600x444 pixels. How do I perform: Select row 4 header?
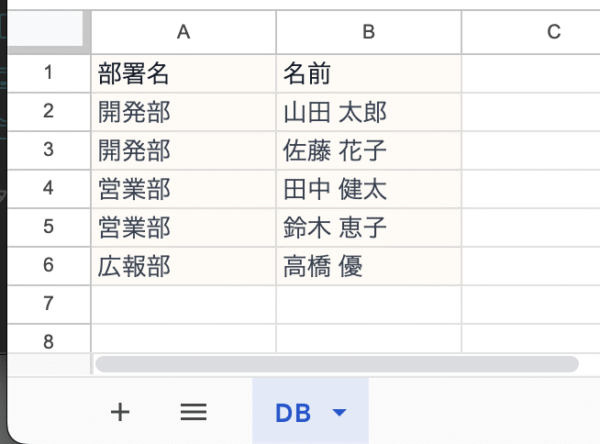coord(48,189)
